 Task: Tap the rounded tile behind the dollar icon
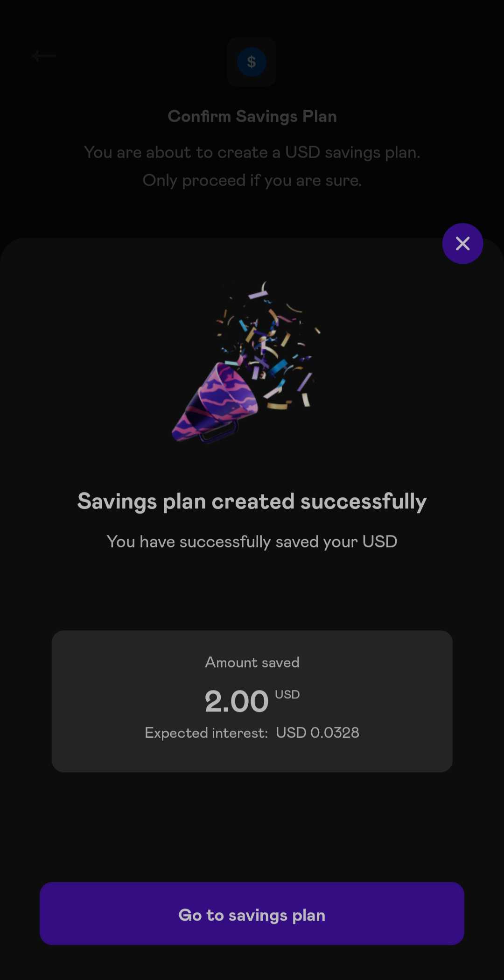[x=252, y=62]
